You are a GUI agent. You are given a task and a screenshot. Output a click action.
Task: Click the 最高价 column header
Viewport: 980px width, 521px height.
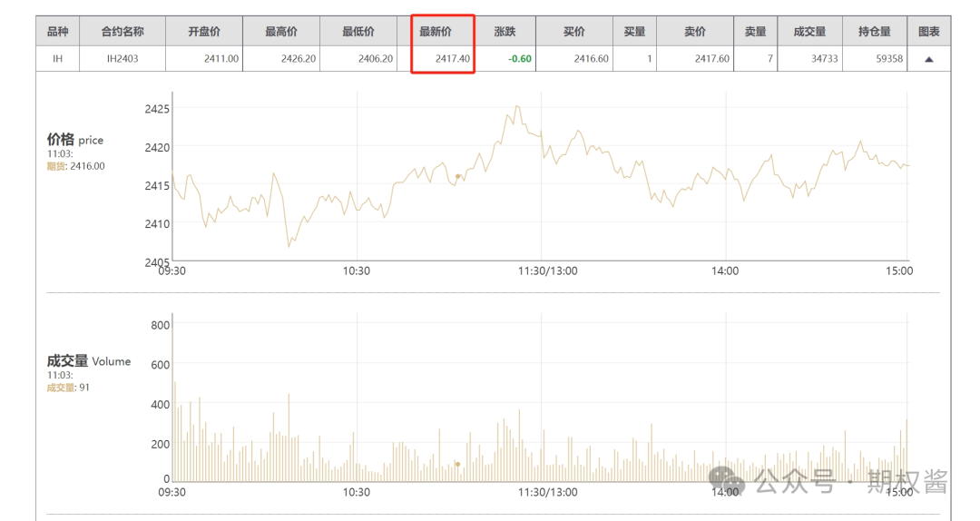pyautogui.click(x=281, y=31)
